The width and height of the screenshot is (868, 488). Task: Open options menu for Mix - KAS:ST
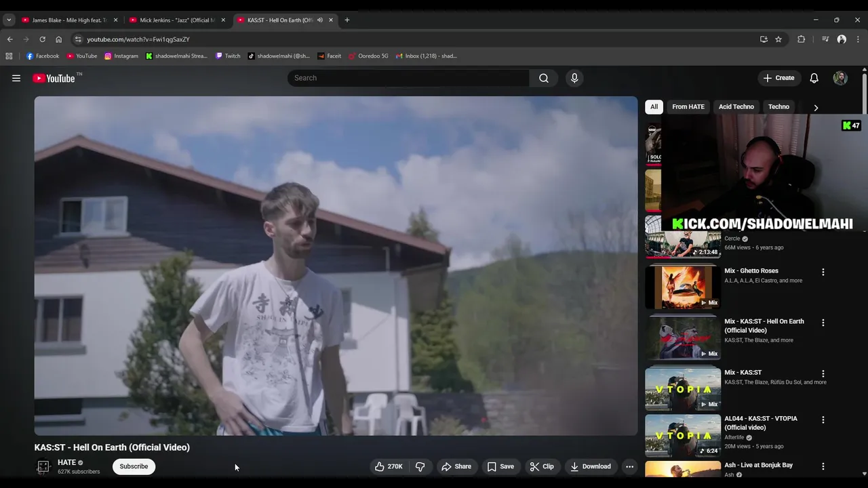tap(823, 373)
